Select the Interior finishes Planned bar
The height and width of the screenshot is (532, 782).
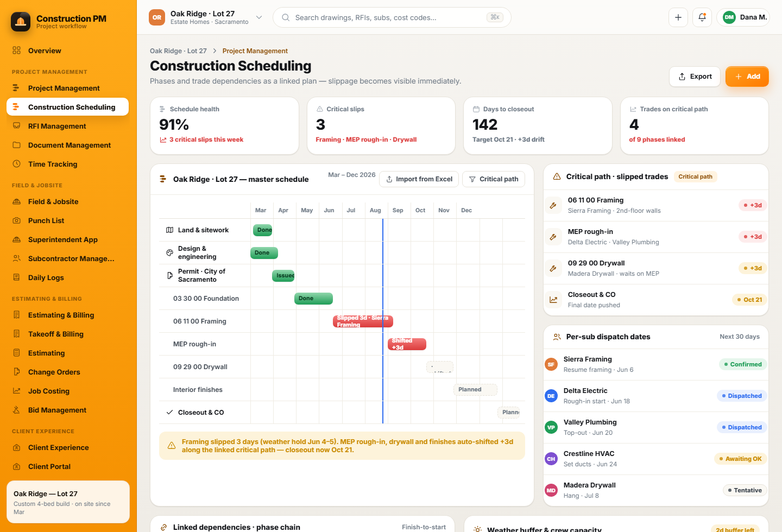point(475,390)
